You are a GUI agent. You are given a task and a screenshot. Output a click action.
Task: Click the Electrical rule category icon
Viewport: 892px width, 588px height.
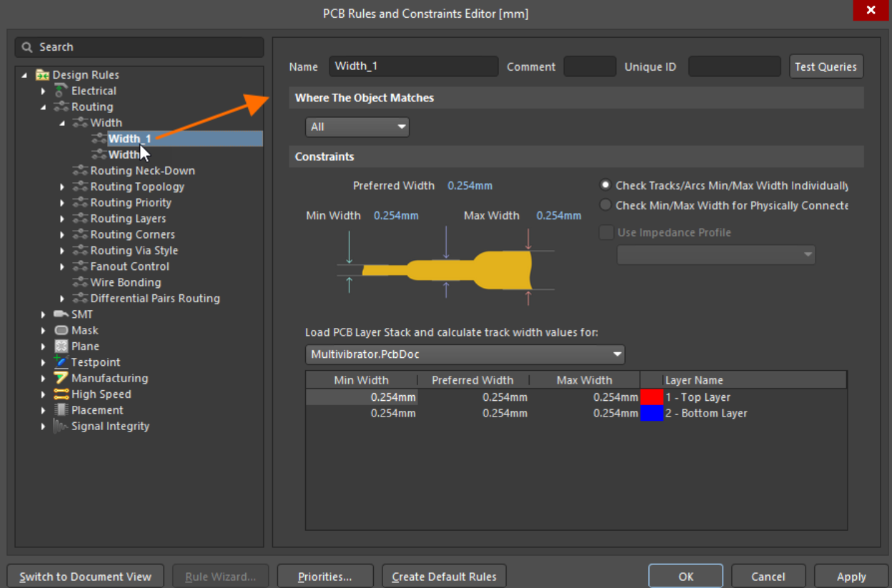(61, 91)
